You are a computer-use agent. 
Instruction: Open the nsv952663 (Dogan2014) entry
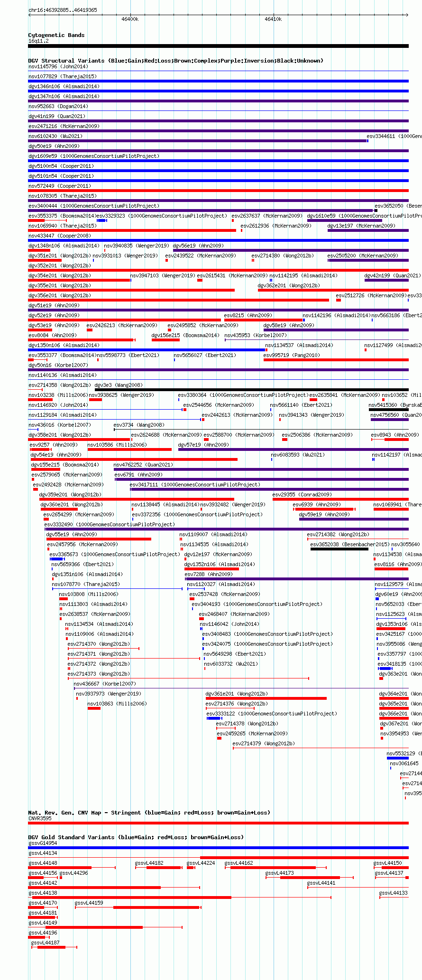point(59,106)
